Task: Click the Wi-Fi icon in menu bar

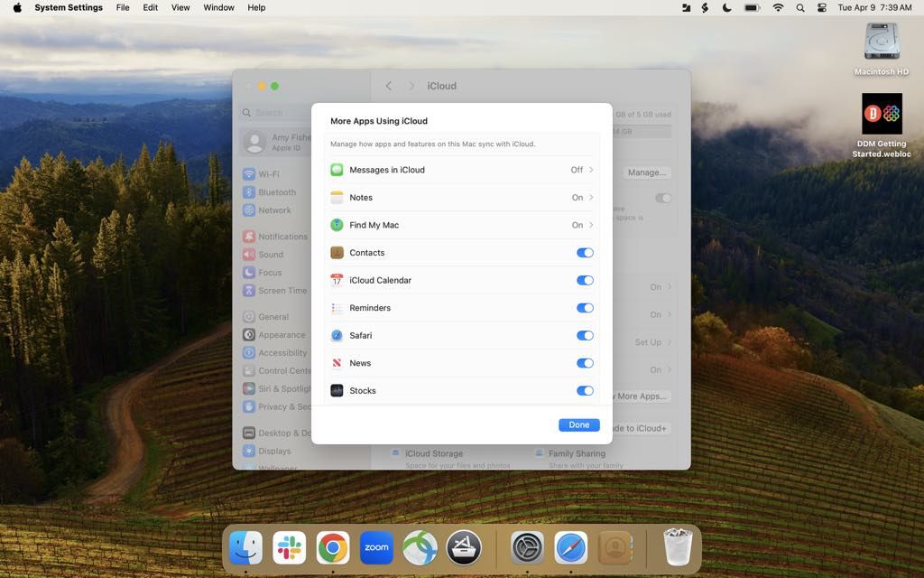Action: (x=778, y=7)
